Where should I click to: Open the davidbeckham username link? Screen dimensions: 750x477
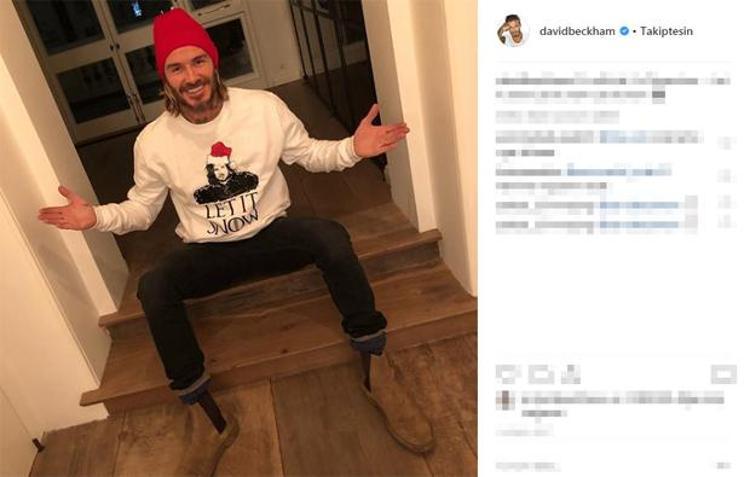coord(577,31)
